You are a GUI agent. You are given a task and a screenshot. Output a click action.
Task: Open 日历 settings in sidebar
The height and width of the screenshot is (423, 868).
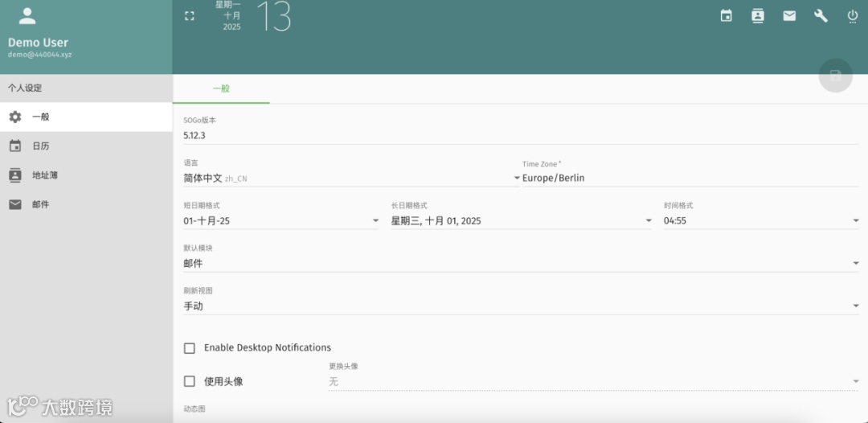(86, 146)
